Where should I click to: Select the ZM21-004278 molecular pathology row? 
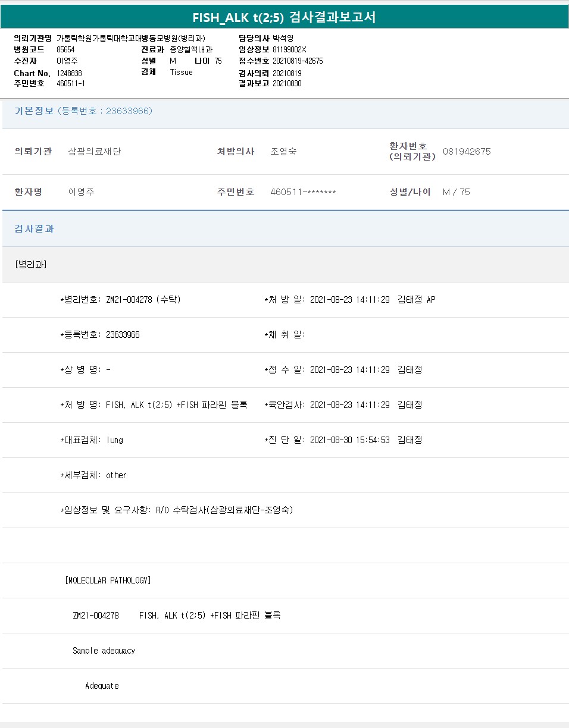(176, 615)
